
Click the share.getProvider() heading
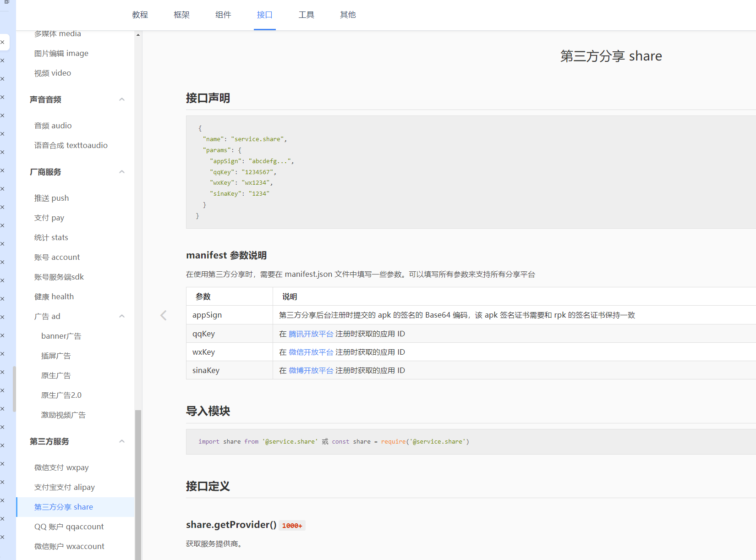tap(231, 525)
